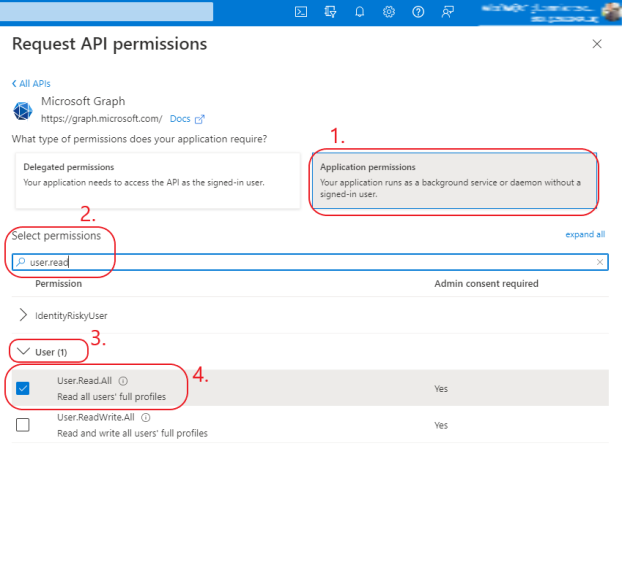Open the notifications bell

[x=359, y=12]
